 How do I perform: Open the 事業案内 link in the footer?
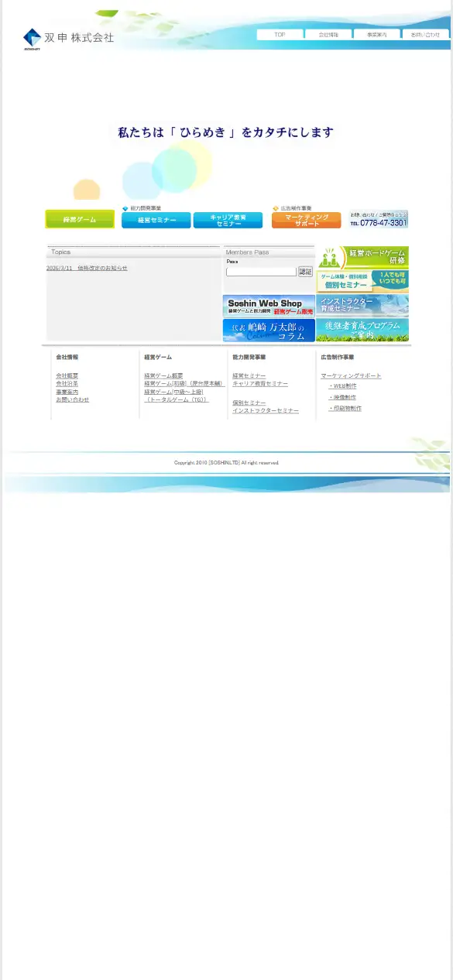(x=67, y=392)
